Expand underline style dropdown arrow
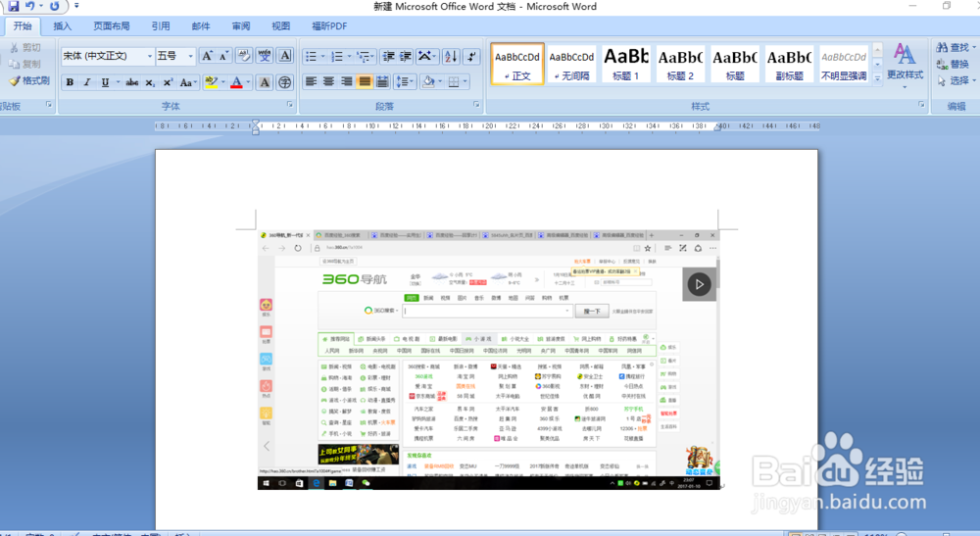Image resolution: width=980 pixels, height=536 pixels. [118, 82]
